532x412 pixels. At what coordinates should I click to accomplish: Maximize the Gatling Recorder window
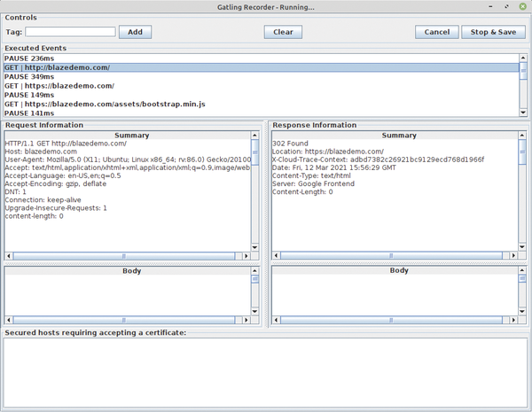click(506, 6)
